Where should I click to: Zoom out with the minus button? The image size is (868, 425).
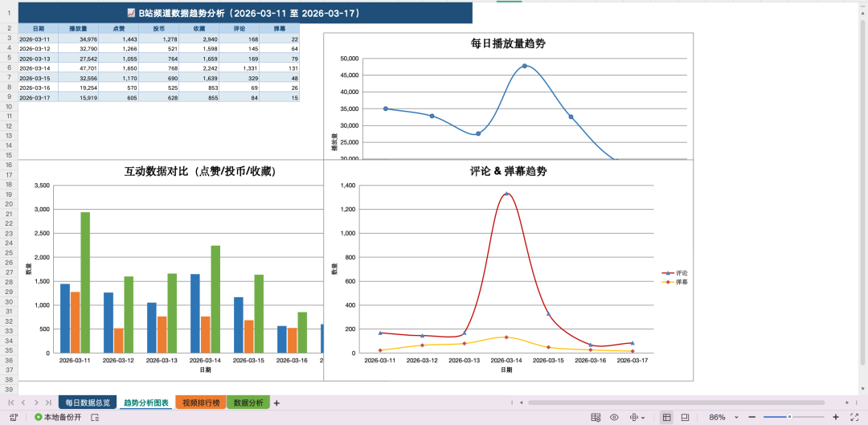click(751, 417)
